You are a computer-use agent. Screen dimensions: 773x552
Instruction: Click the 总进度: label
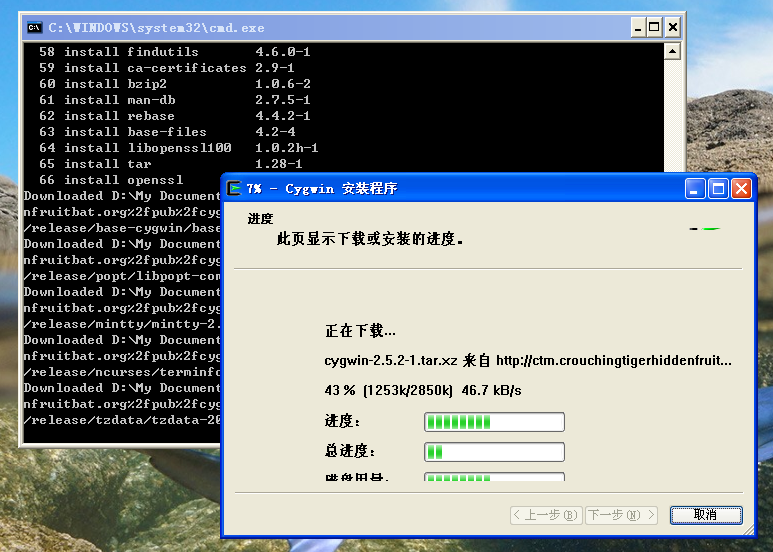(x=350, y=451)
